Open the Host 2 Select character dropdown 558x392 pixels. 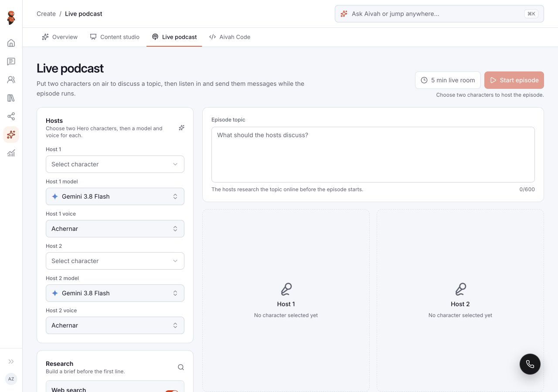tap(115, 261)
